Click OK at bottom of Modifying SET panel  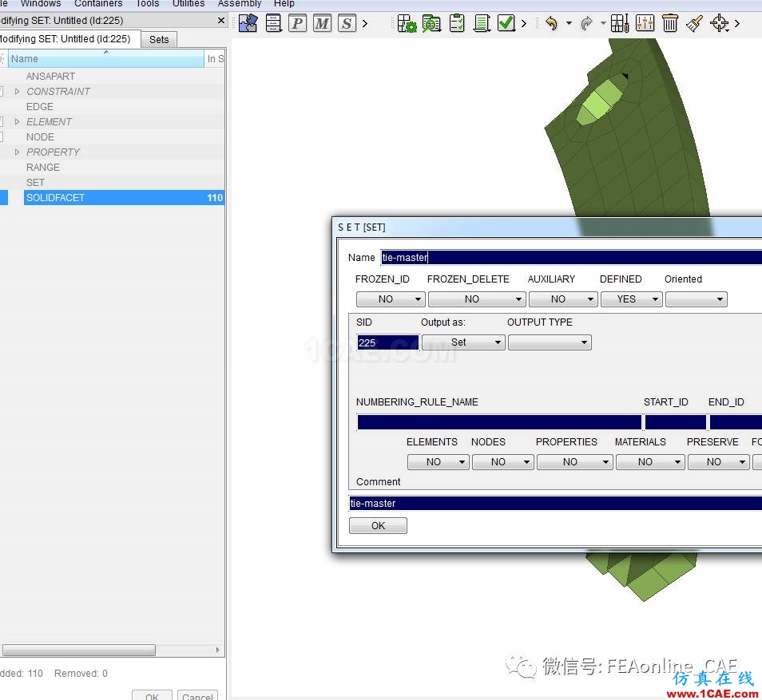(x=152, y=696)
